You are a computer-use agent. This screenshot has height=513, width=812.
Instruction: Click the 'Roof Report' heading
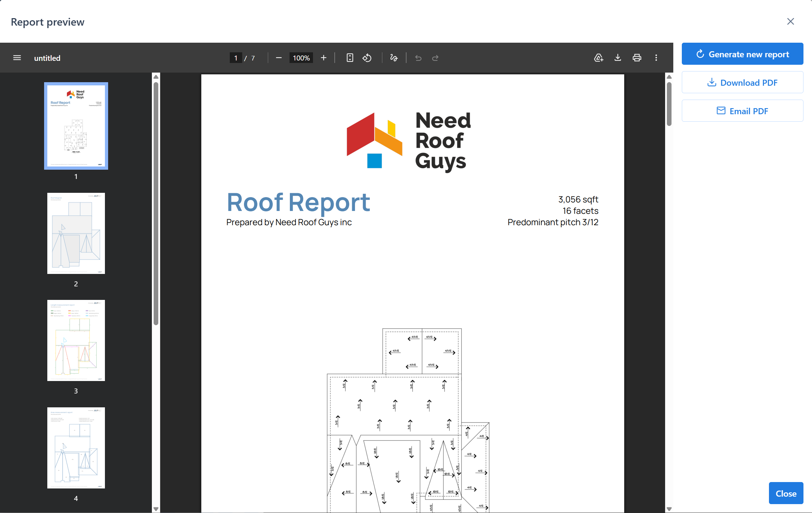pos(298,202)
